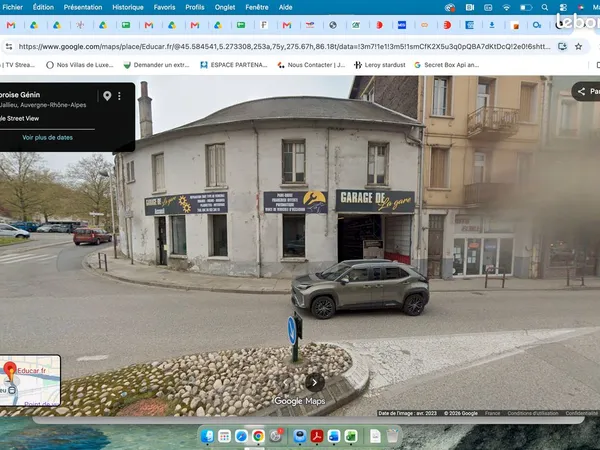Open the Trash in the Dock
Screen dimensions: 600x450
392,436
